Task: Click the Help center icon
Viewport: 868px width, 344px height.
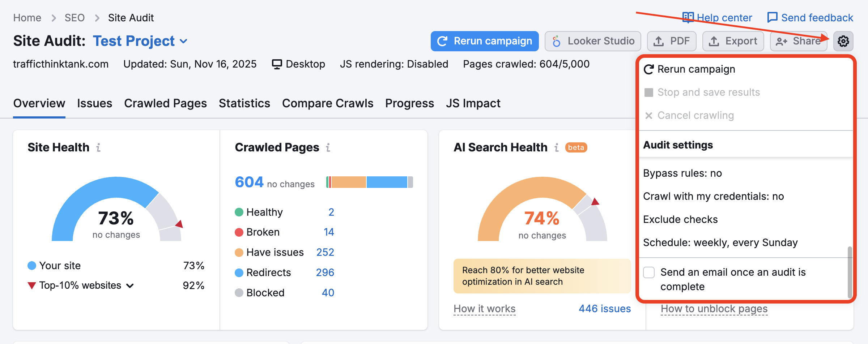Action: [x=688, y=17]
